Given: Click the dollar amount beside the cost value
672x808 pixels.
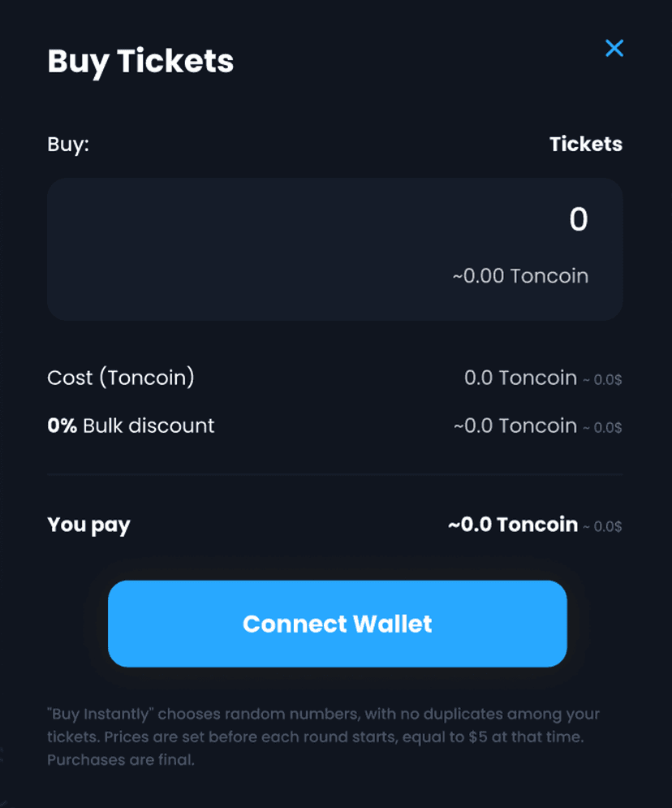Looking at the screenshot, I should click(x=603, y=379).
